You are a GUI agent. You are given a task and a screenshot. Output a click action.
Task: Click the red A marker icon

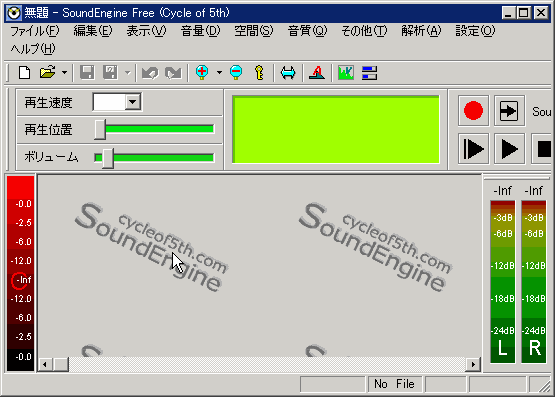[x=317, y=73]
